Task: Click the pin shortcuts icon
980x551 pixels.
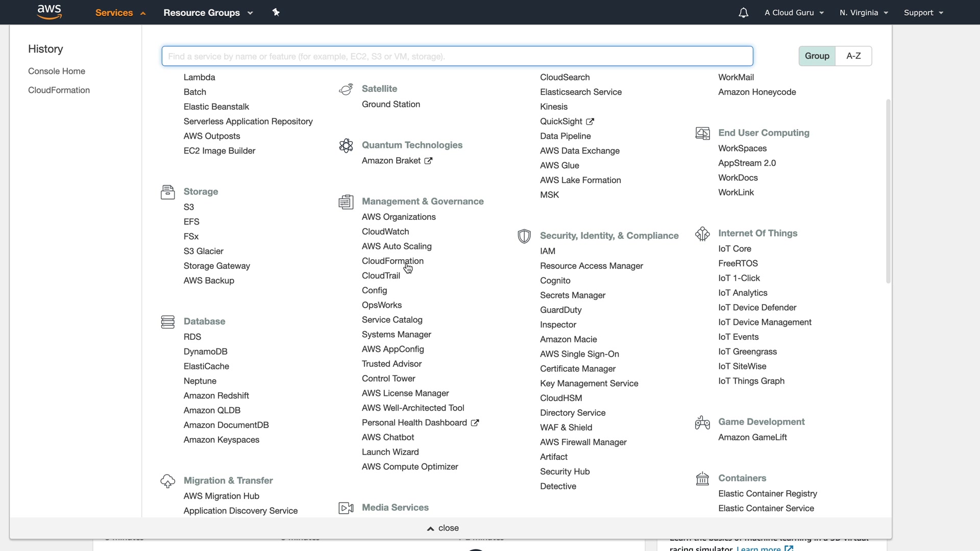Action: (276, 12)
